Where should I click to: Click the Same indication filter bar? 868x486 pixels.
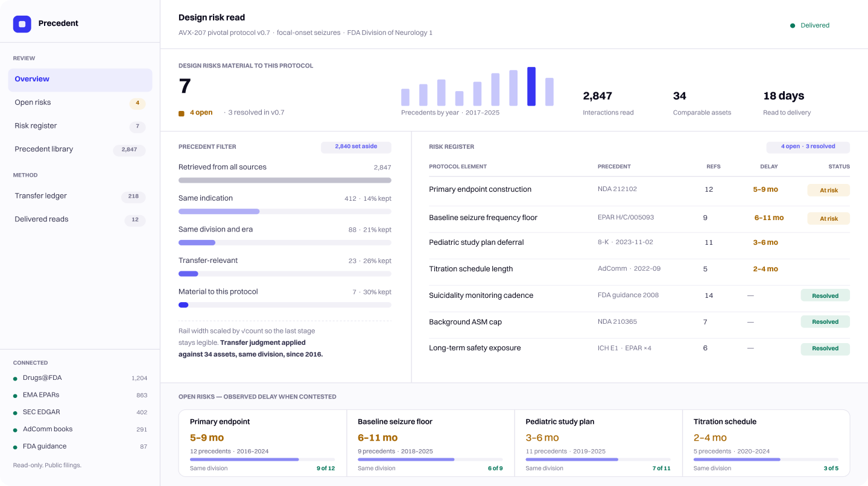coord(285,211)
